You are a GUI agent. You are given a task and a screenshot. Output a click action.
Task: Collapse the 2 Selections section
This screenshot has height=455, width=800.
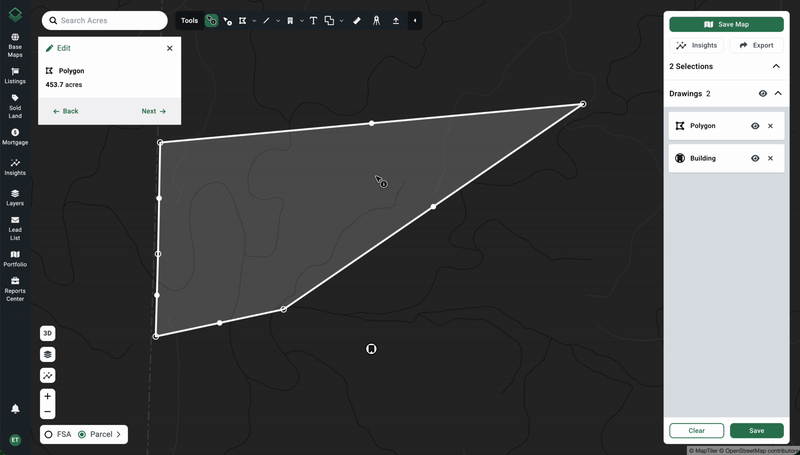(x=777, y=66)
